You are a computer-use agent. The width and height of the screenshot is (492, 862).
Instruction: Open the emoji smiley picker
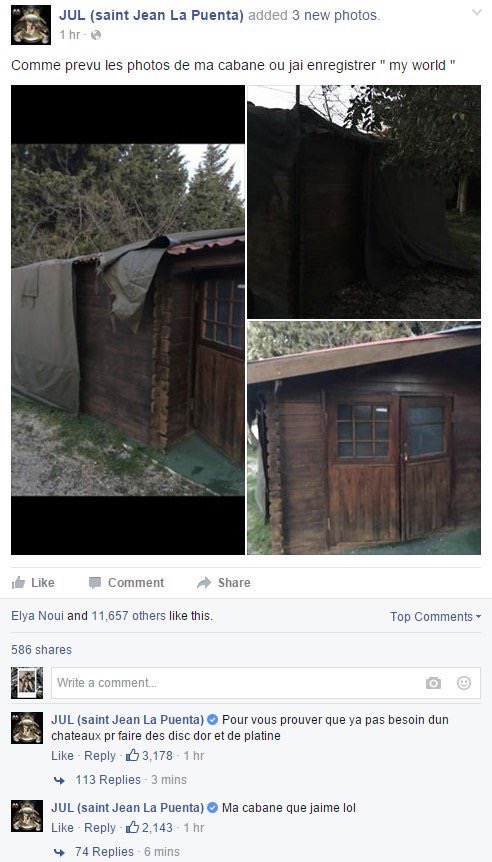(x=464, y=683)
